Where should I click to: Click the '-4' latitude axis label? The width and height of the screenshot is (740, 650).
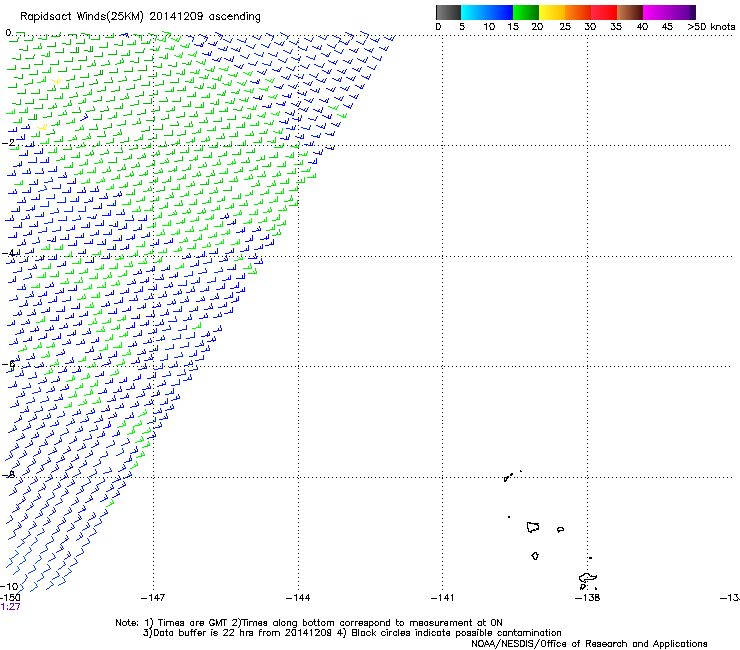click(x=8, y=253)
